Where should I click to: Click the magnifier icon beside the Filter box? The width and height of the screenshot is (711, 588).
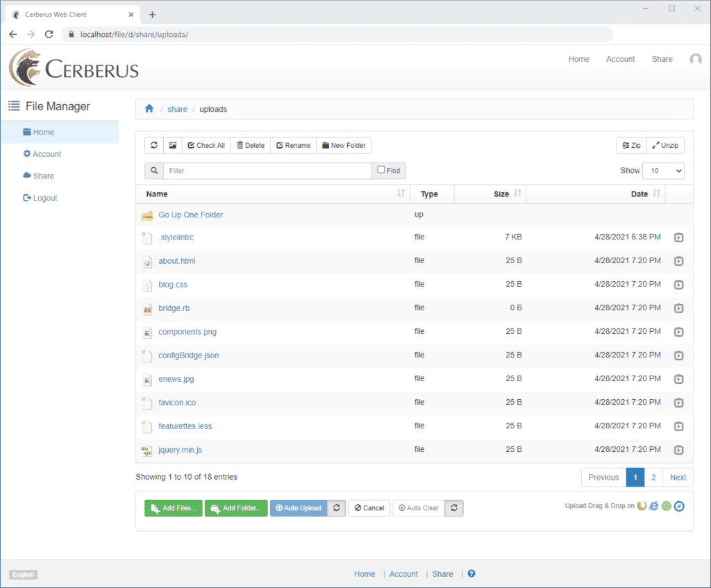pos(153,170)
